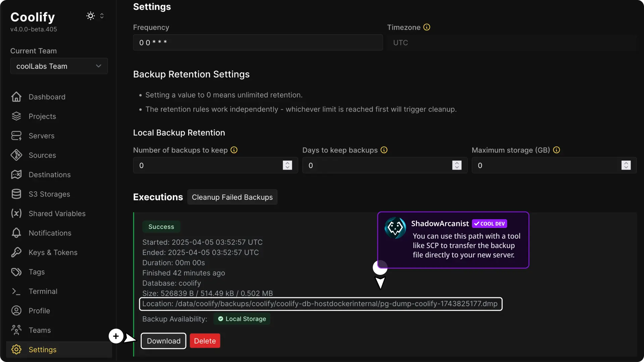
Task: Download the coolify backup file
Action: click(x=163, y=341)
